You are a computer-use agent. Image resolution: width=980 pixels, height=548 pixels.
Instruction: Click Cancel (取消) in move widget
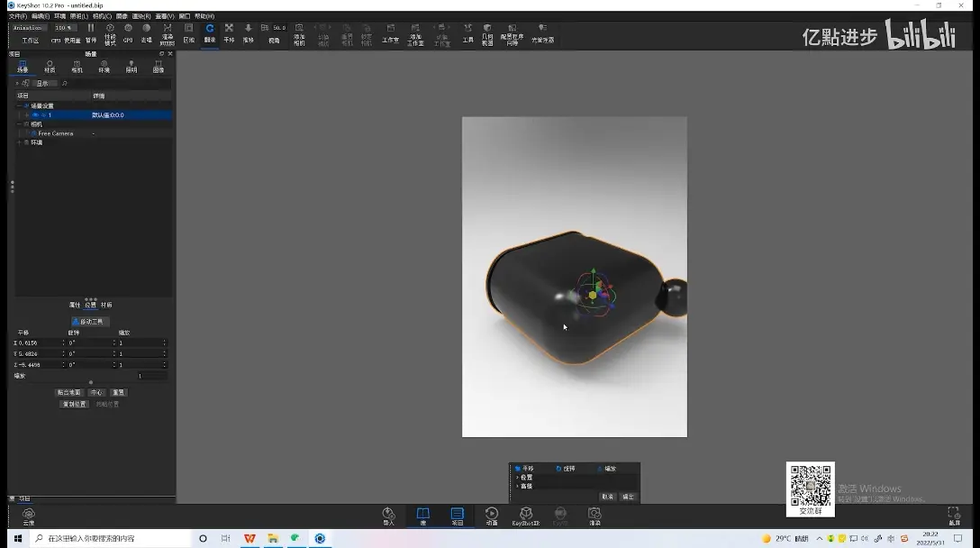[607, 497]
